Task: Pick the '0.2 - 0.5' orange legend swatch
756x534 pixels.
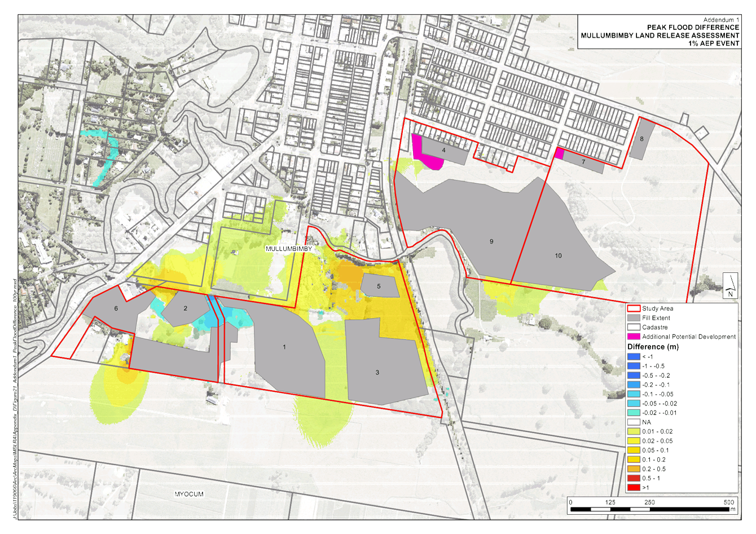Action: pos(634,469)
